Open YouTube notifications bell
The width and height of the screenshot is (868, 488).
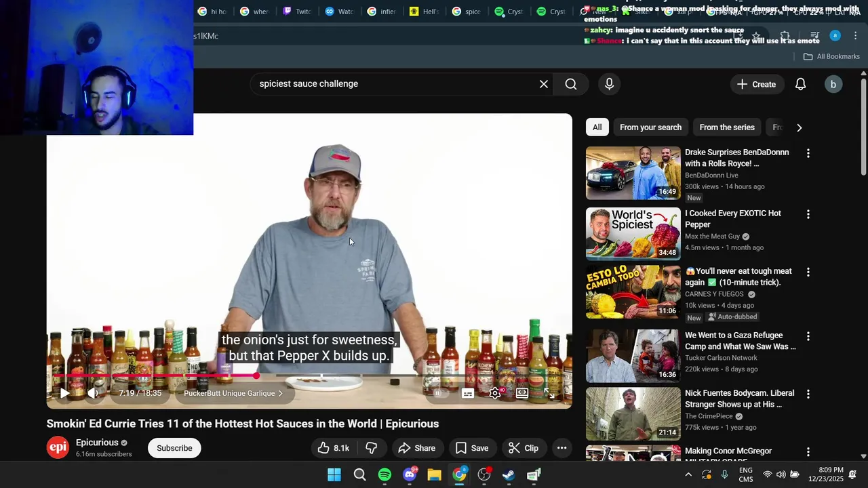tap(801, 84)
